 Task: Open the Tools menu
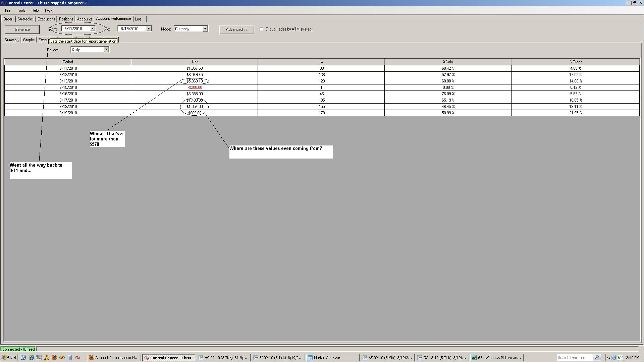(x=21, y=10)
